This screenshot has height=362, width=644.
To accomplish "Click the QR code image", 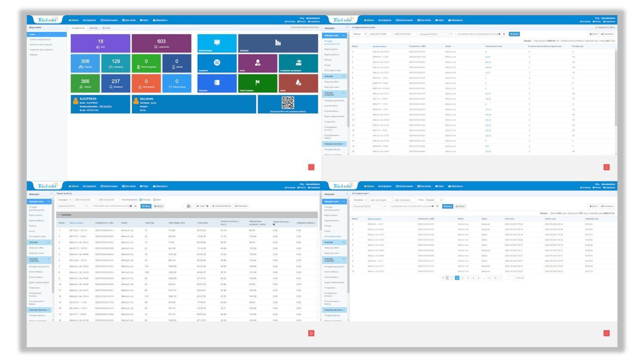I will tap(288, 103).
